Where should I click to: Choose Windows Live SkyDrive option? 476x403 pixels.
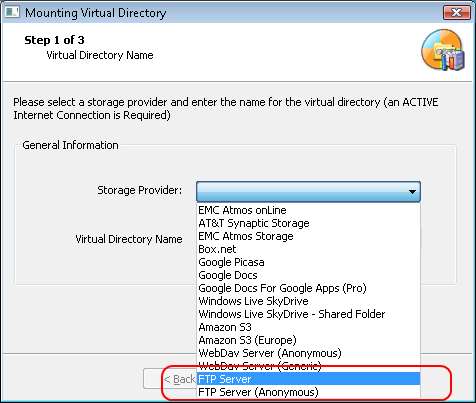coord(308,301)
